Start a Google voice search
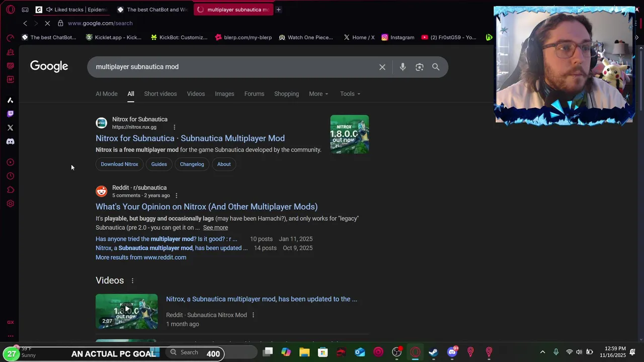 click(x=403, y=67)
